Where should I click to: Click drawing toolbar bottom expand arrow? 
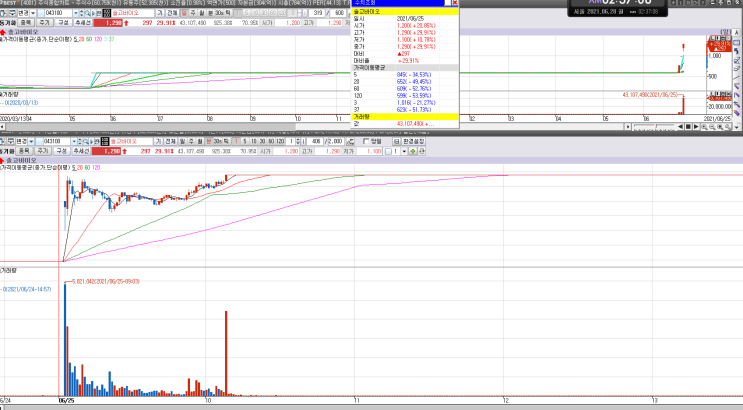coord(736,127)
